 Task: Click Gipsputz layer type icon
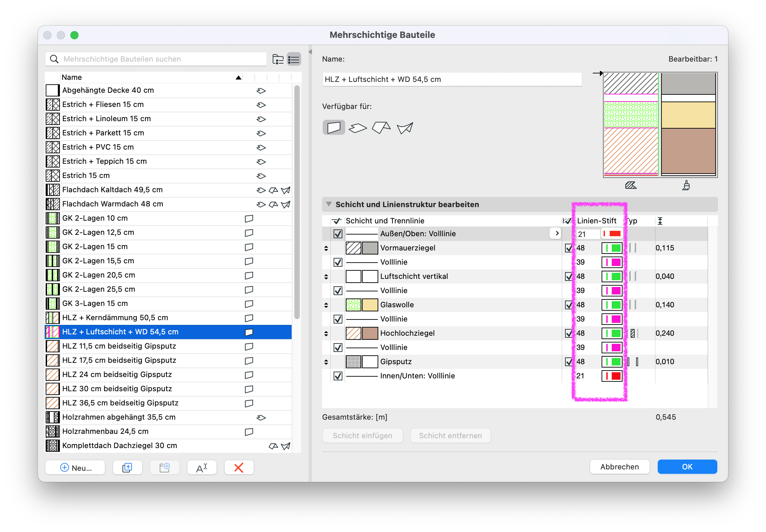coord(633,362)
